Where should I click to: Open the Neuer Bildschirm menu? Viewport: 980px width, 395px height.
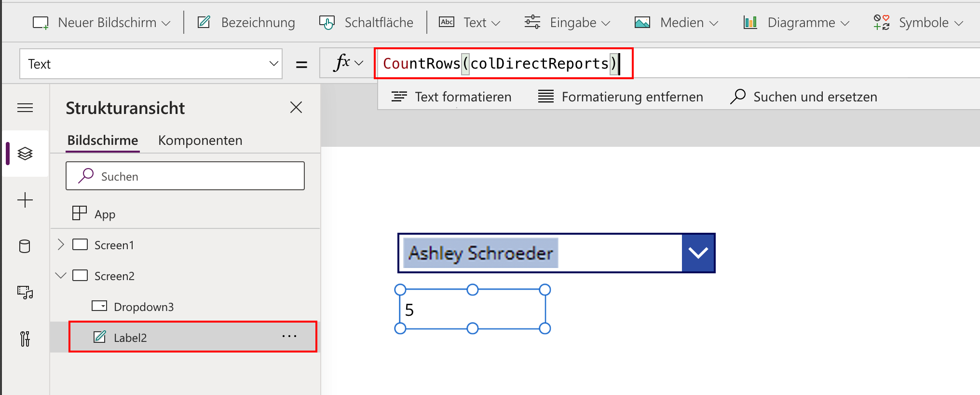102,23
